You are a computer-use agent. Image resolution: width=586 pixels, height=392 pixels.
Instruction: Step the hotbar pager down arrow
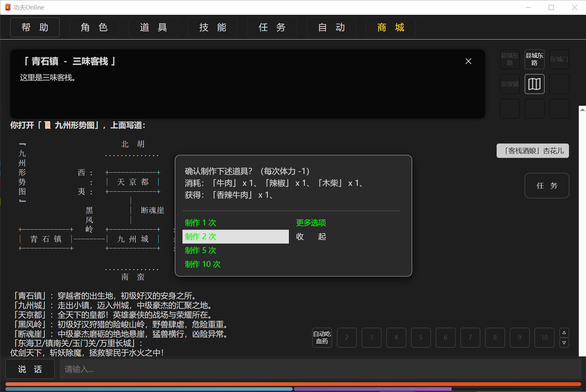coord(564,343)
